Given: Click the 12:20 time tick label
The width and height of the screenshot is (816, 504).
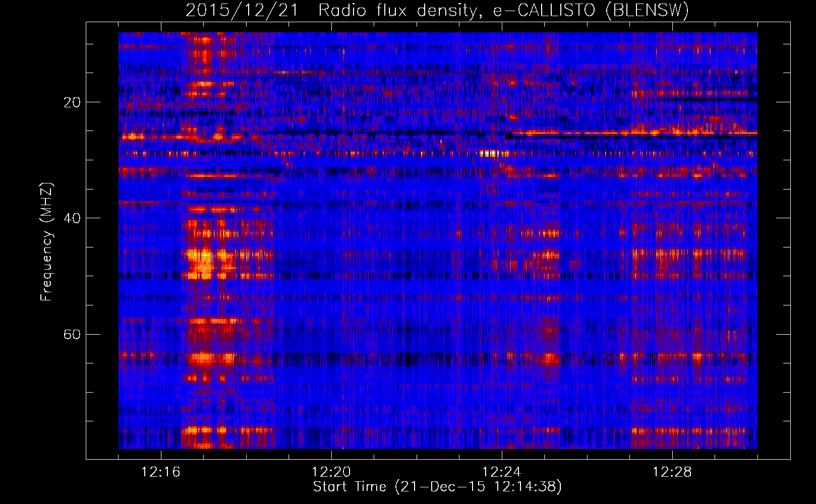Looking at the screenshot, I should pos(331,472).
